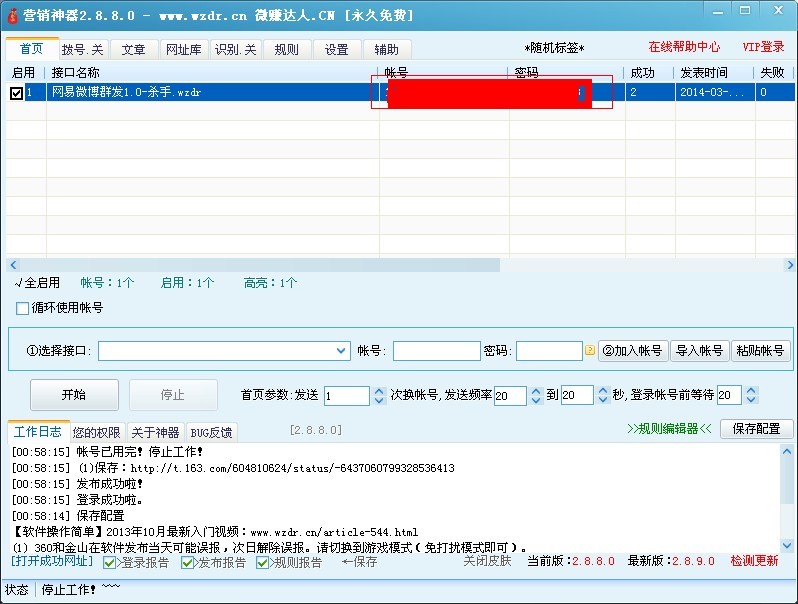Open the 文章 tab
The width and height of the screenshot is (798, 604).
(x=133, y=49)
